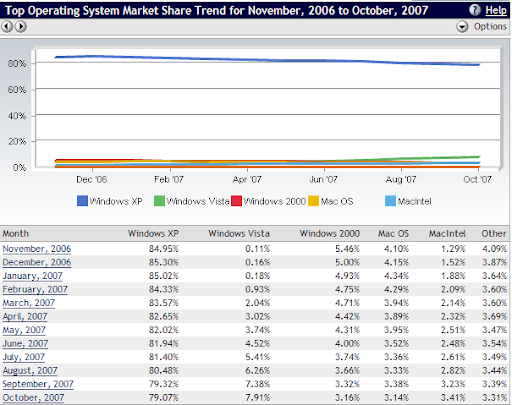
Task: Open the March, 2007 link
Action: pyautogui.click(x=29, y=303)
